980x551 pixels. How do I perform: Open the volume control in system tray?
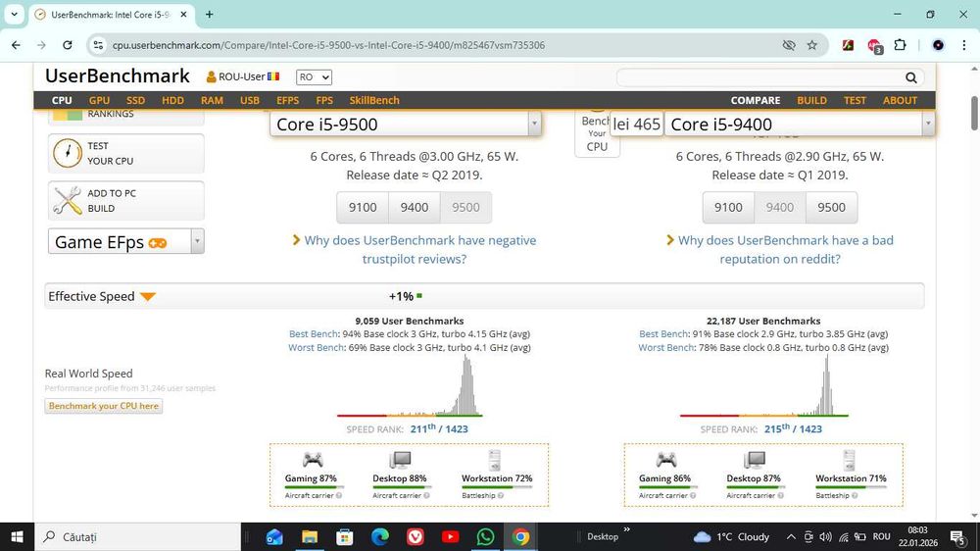coord(825,536)
